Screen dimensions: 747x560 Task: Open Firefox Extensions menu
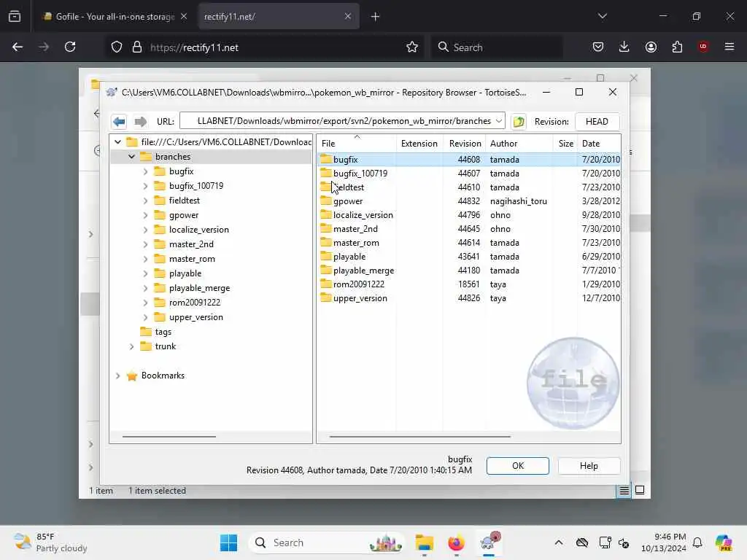pyautogui.click(x=677, y=47)
